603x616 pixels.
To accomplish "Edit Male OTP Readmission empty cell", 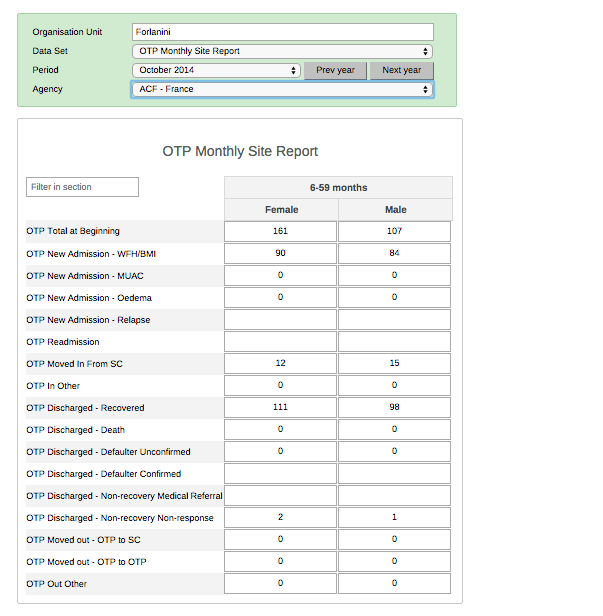I will click(395, 342).
